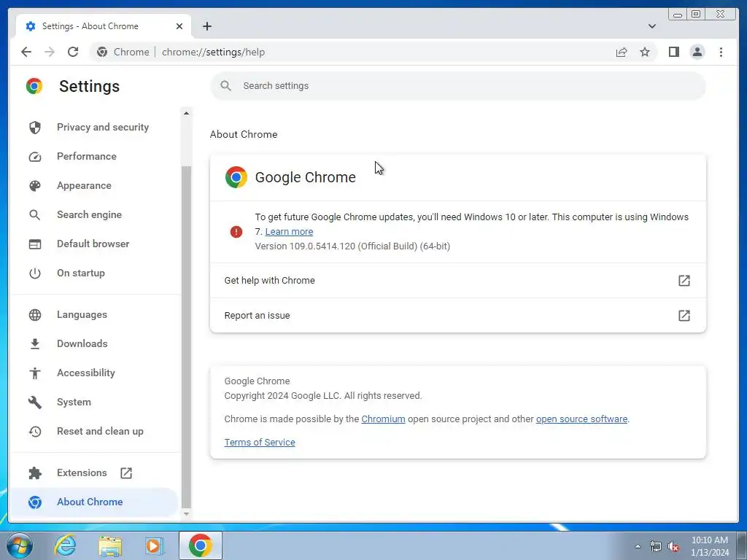Click the Accessibility person icon
This screenshot has height=560, width=747.
[x=35, y=373]
